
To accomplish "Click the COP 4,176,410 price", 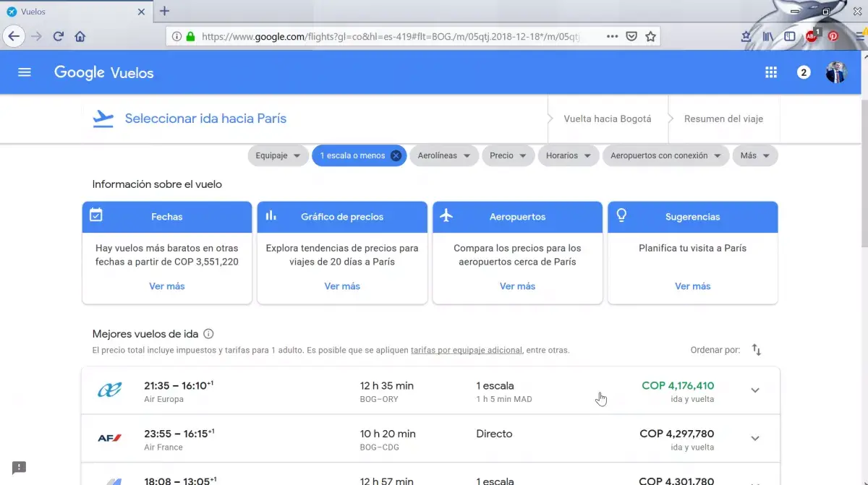I will (678, 386).
